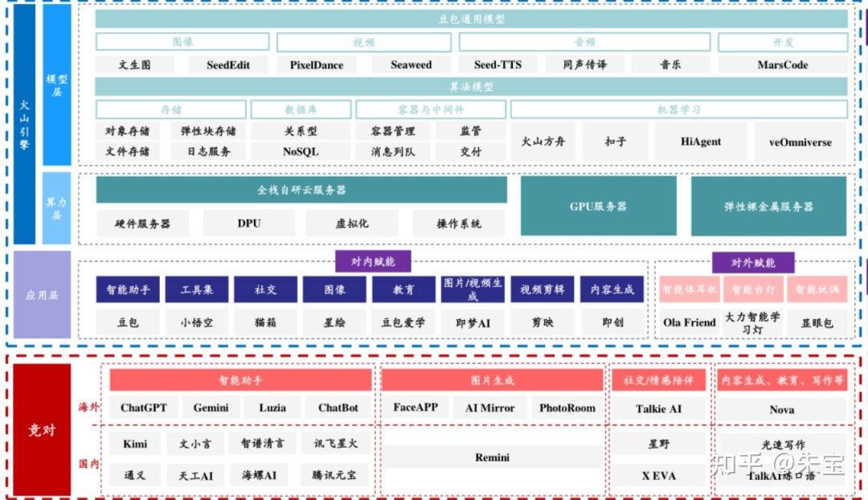Click the 操作系统 box
Viewport: 868px width, 500px height.
tap(458, 223)
